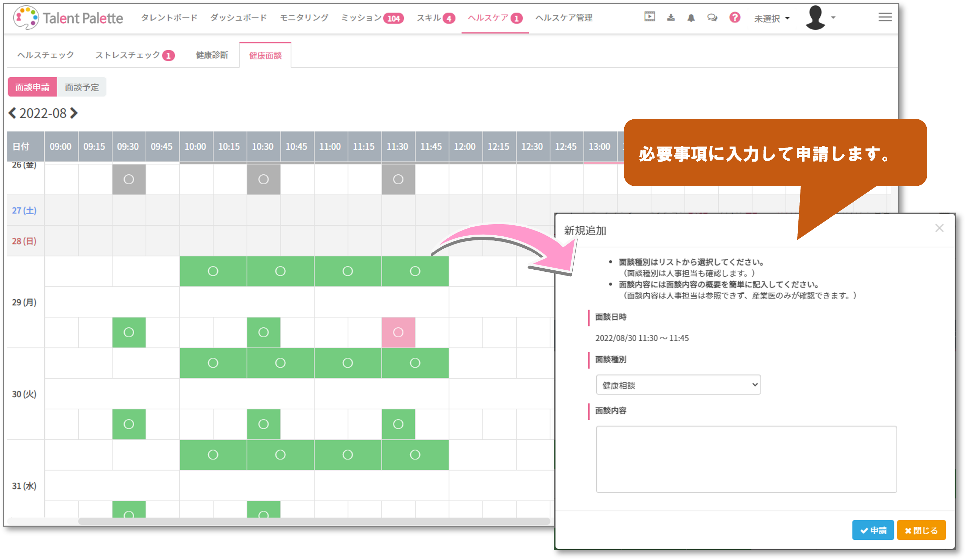966x560 pixels.
Task: Click inside the 面談内容 text area
Action: tap(746, 459)
